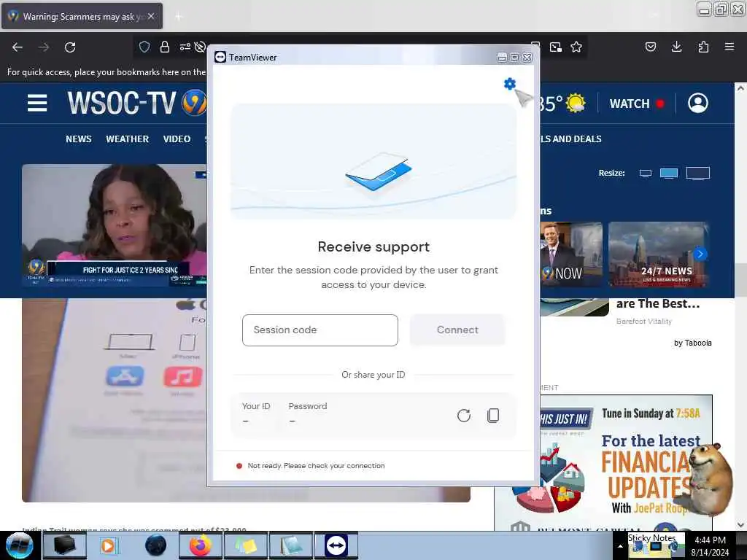Open WSOC-TV site hamburger menu
This screenshot has height=560, width=747.
point(37,104)
